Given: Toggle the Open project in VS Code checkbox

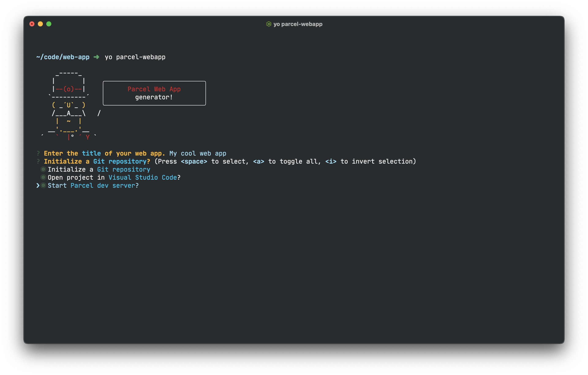Looking at the screenshot, I should coord(43,177).
